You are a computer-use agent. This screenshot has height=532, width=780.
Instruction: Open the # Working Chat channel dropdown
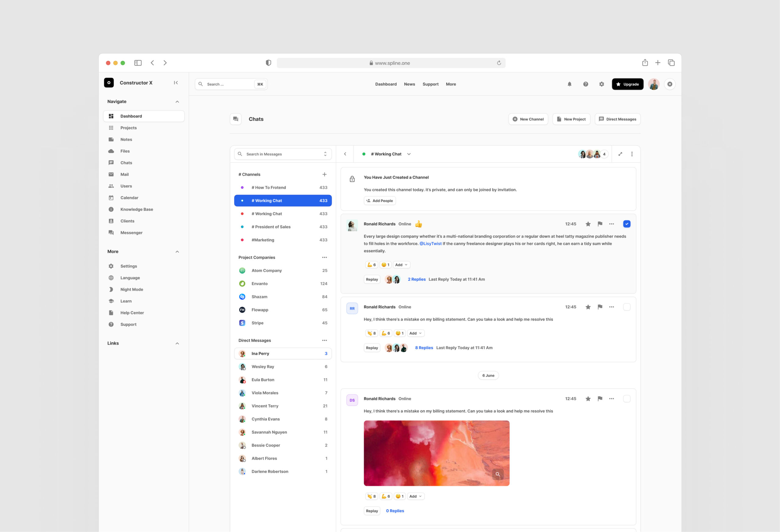[409, 154]
